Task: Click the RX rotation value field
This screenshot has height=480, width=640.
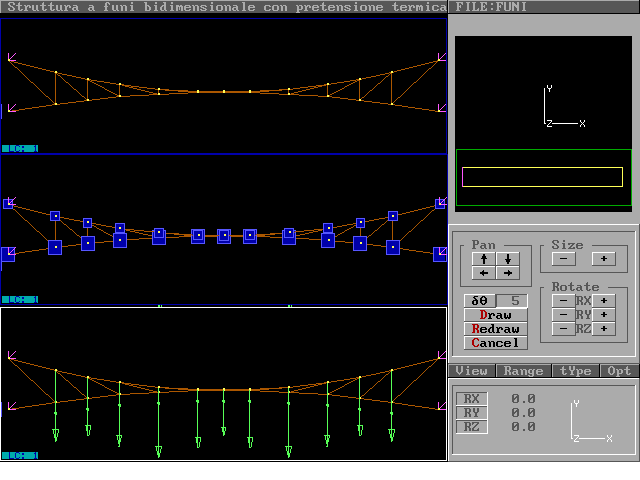Action: (x=523, y=399)
